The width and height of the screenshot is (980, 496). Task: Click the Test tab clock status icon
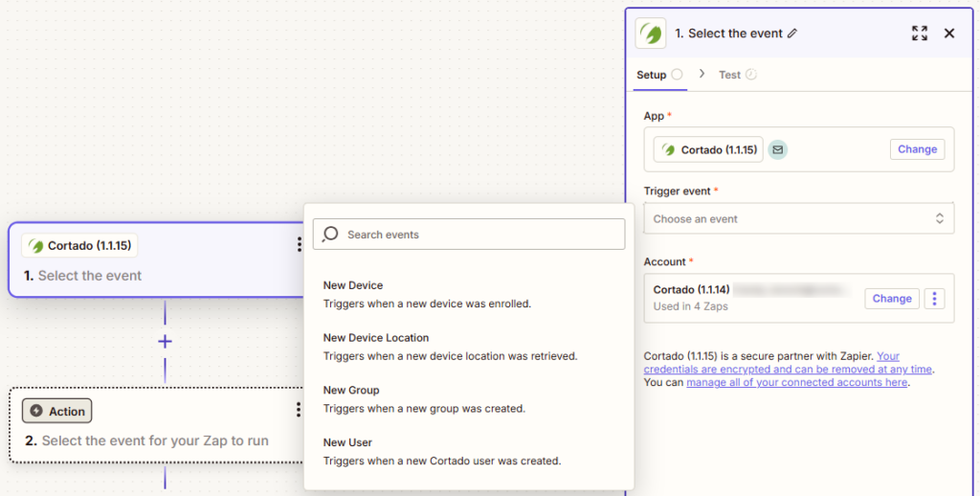[x=751, y=75]
